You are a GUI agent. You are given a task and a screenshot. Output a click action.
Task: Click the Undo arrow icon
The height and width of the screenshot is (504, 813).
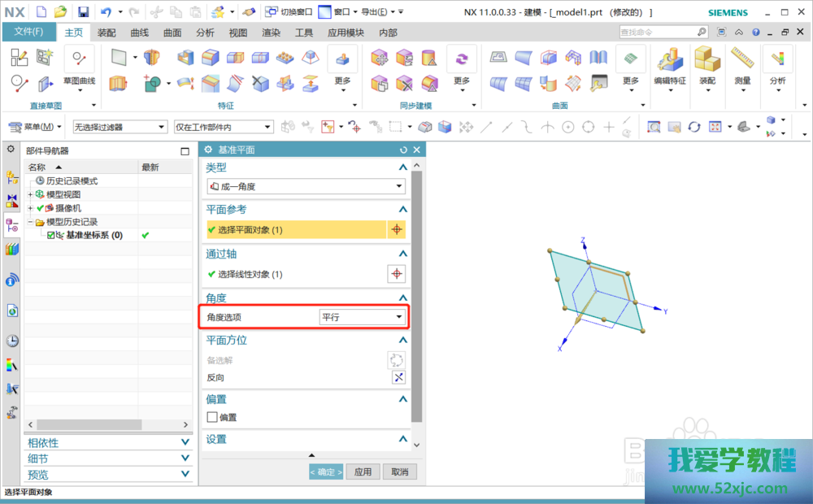pyautogui.click(x=106, y=12)
